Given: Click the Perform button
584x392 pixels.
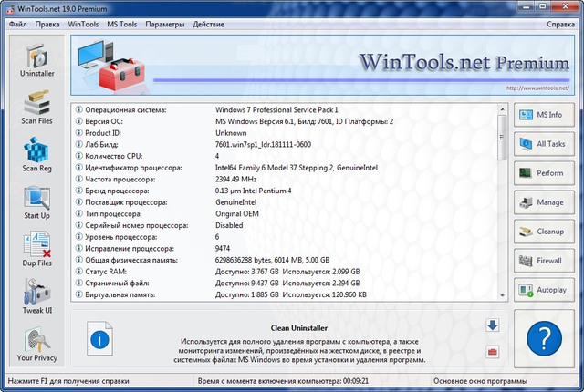Looking at the screenshot, I should pos(544,173).
